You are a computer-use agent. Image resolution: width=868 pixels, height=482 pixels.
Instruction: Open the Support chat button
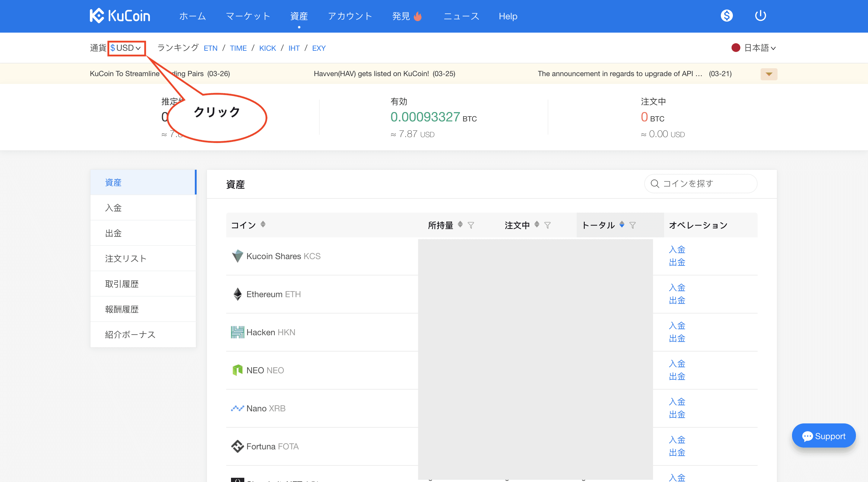(x=823, y=436)
